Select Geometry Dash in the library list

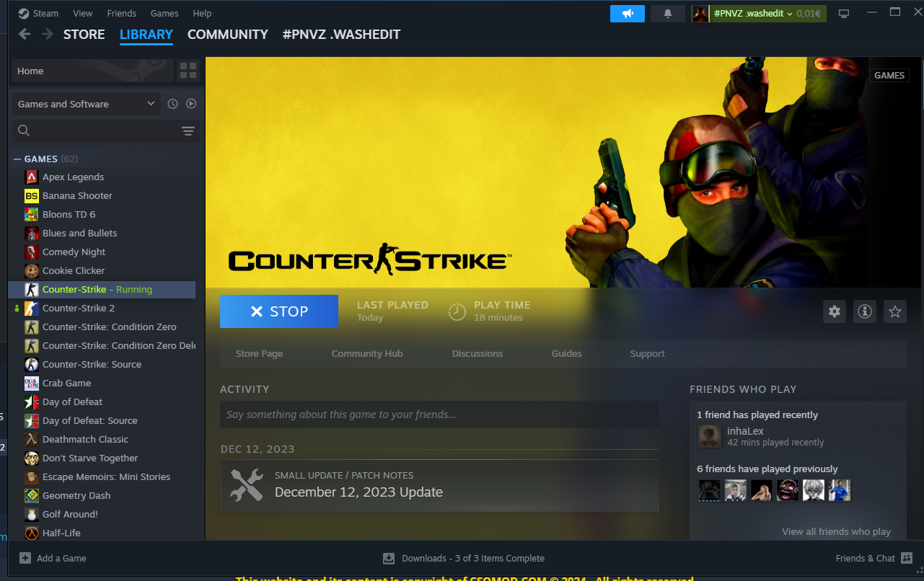76,495
